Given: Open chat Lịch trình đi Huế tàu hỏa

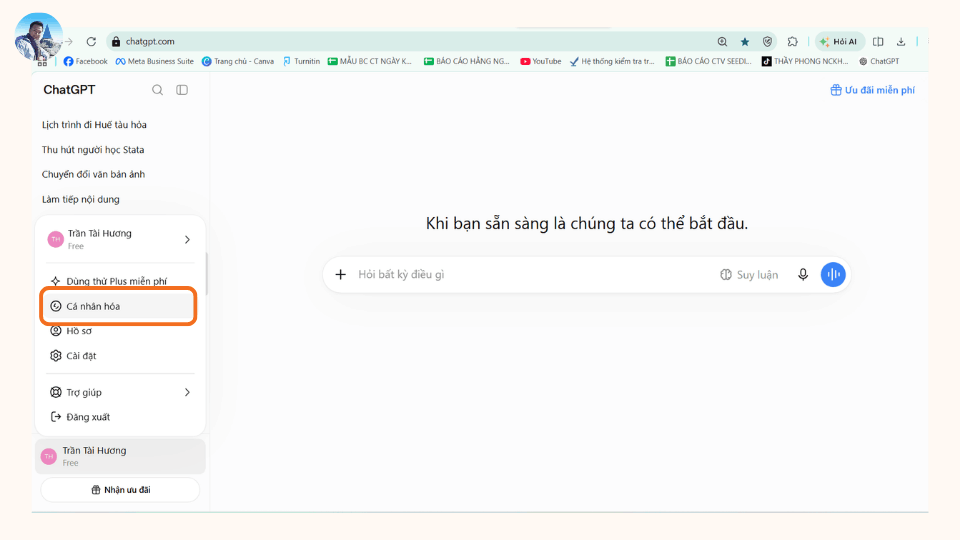Looking at the screenshot, I should [x=94, y=125].
